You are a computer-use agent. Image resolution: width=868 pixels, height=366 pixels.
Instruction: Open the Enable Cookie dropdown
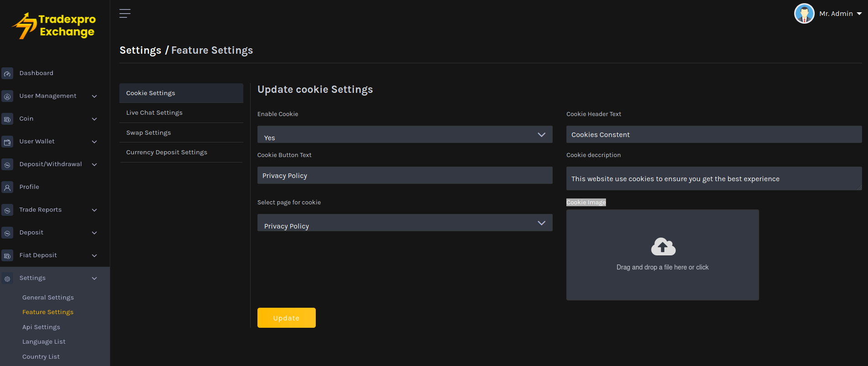pos(405,135)
